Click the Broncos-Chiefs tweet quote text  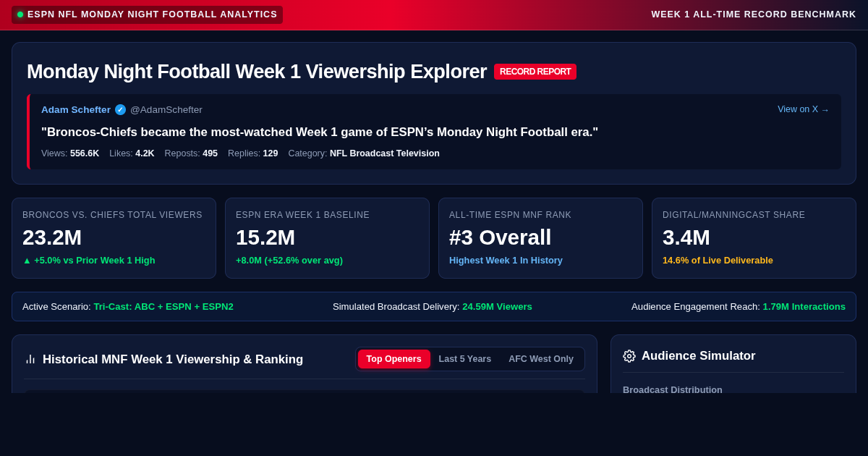(x=320, y=132)
